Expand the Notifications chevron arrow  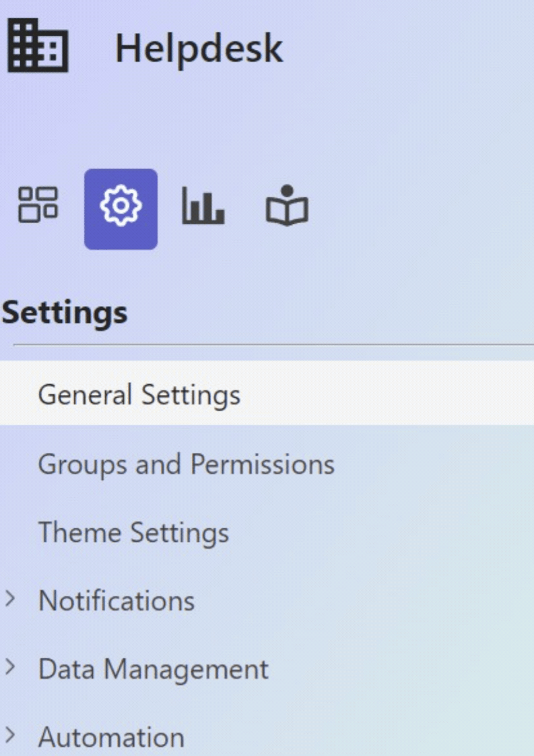point(10,598)
